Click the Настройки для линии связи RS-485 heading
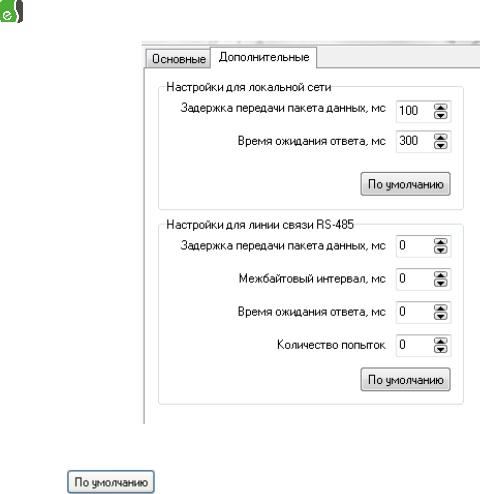 coord(260,225)
